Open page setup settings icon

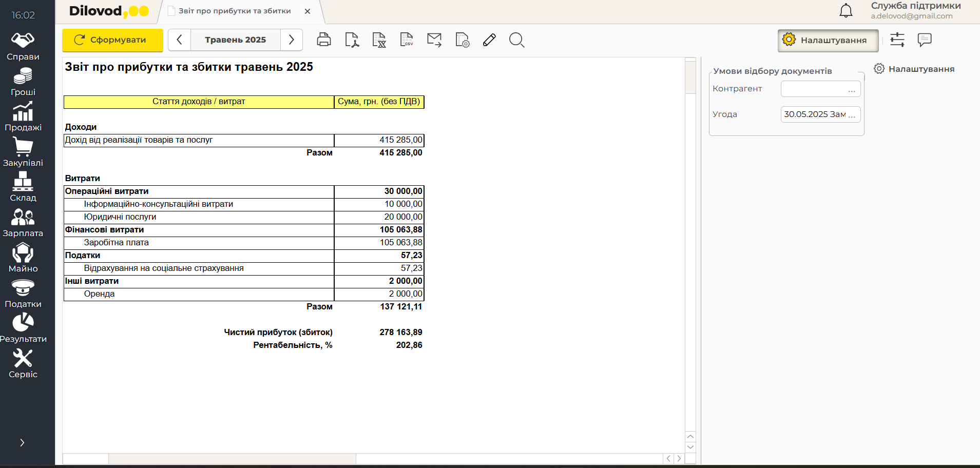pos(462,40)
